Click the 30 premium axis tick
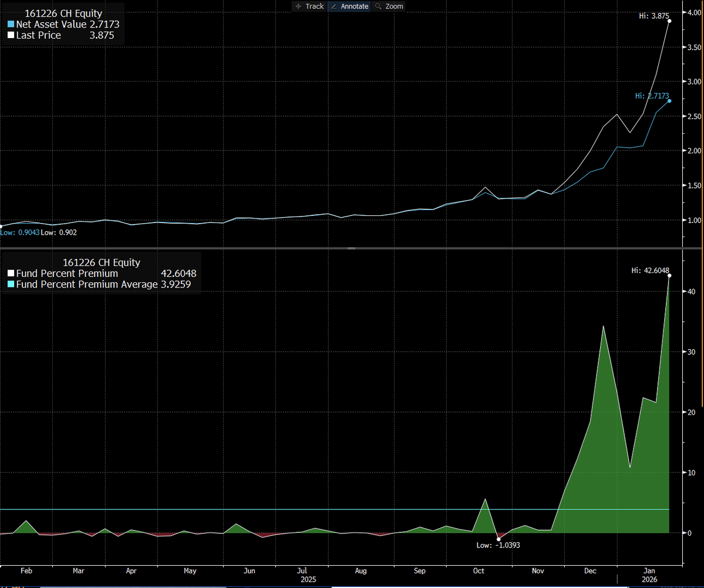This screenshot has width=704, height=588. pos(692,352)
